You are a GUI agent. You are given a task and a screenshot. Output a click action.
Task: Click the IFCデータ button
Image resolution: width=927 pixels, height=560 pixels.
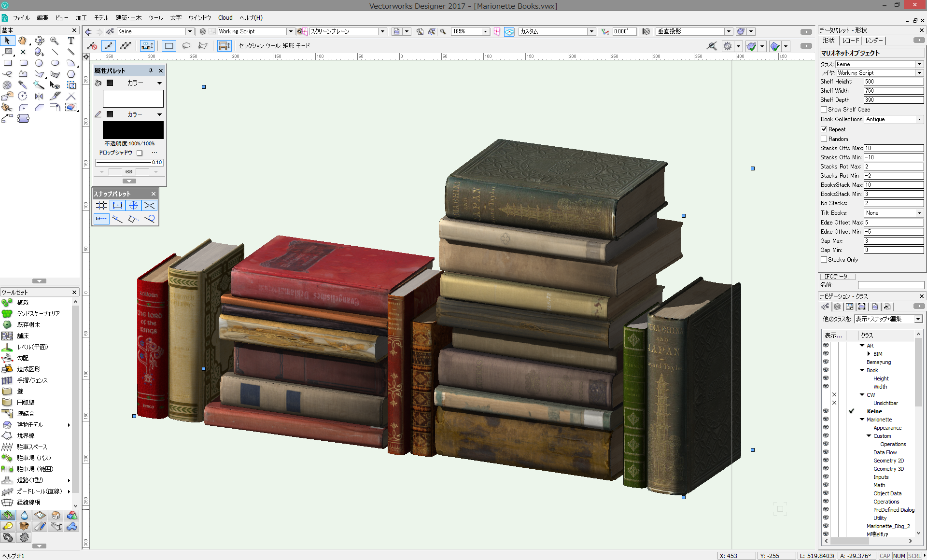coord(837,277)
